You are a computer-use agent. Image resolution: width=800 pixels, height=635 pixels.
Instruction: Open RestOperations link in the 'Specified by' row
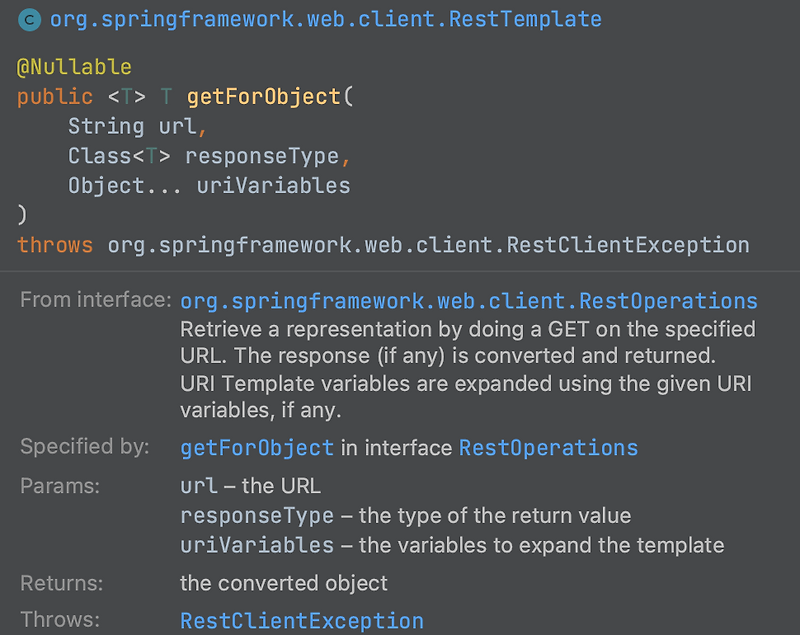click(548, 448)
